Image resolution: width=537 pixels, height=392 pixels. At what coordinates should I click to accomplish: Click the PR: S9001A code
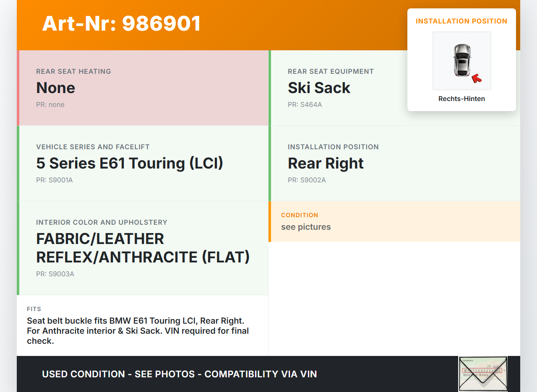55,180
